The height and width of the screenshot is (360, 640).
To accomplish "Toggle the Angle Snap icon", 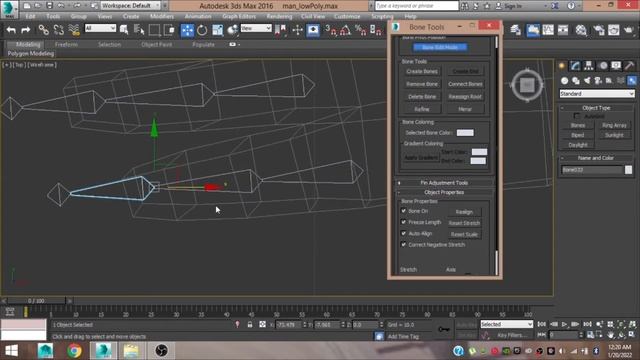I will (x=345, y=30).
